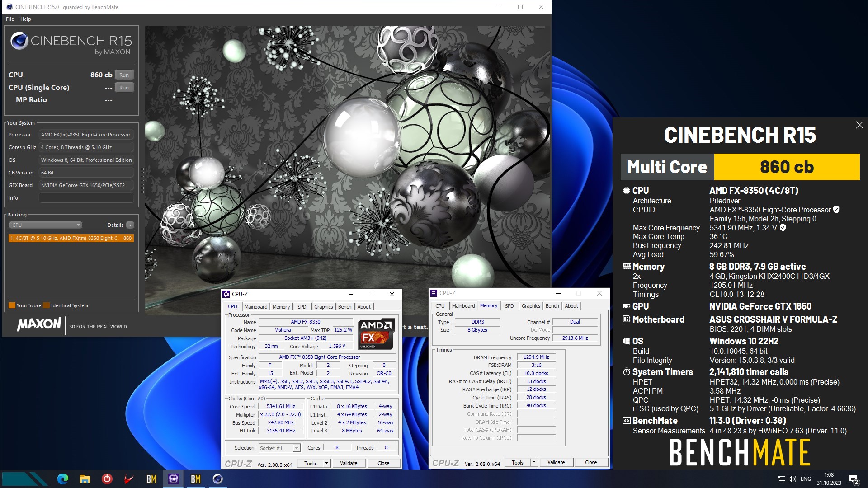Click the Core Voltage value 1.596 V
The image size is (868, 488).
[337, 347]
